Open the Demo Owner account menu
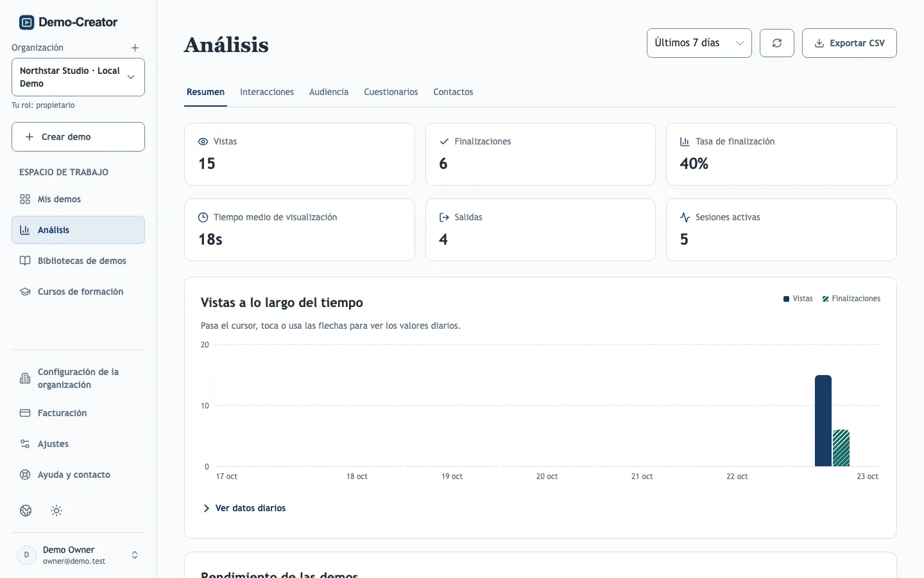 (x=78, y=555)
